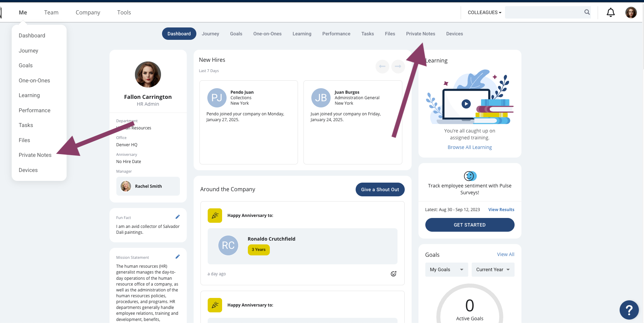The width and height of the screenshot is (644, 323).
Task: Choose Performance in the Me dropdown menu
Action: (x=35, y=111)
